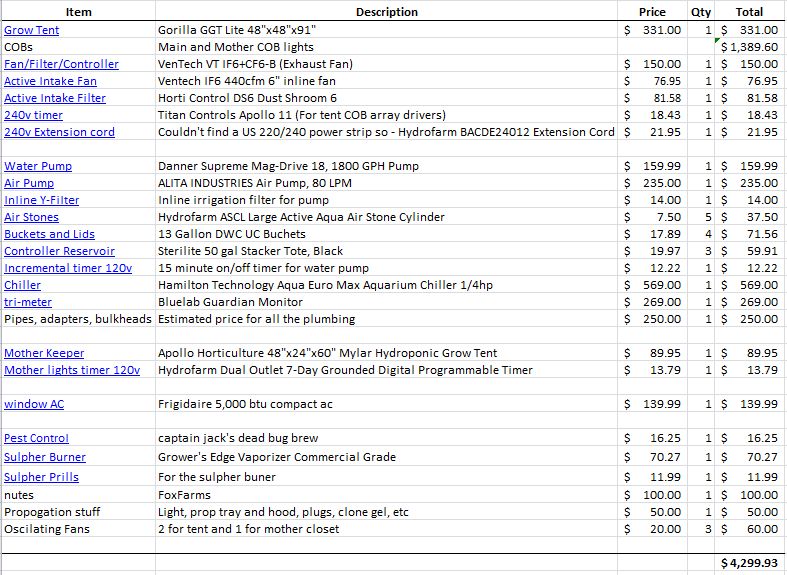The width and height of the screenshot is (787, 575).
Task: Open the Grow Tent link
Action: point(32,30)
